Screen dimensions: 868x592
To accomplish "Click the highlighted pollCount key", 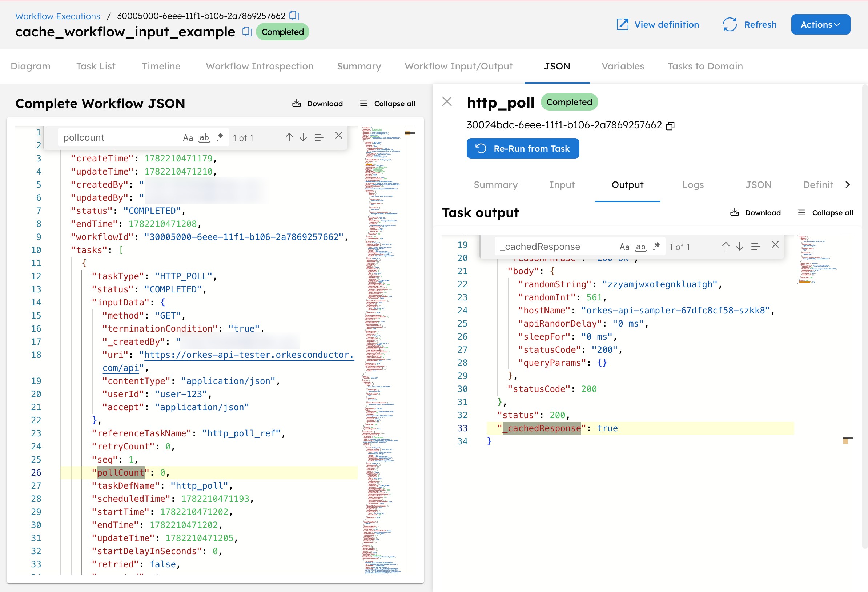I will (120, 473).
